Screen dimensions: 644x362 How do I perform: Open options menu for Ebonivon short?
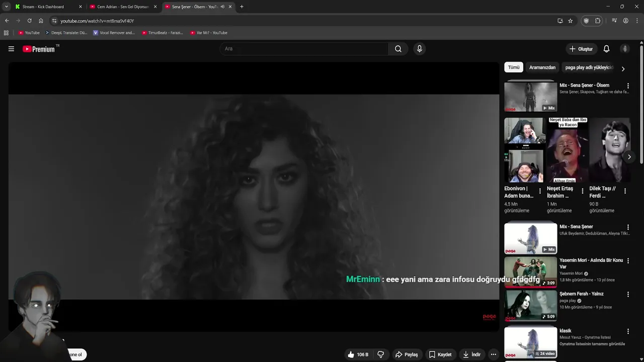[540, 191]
